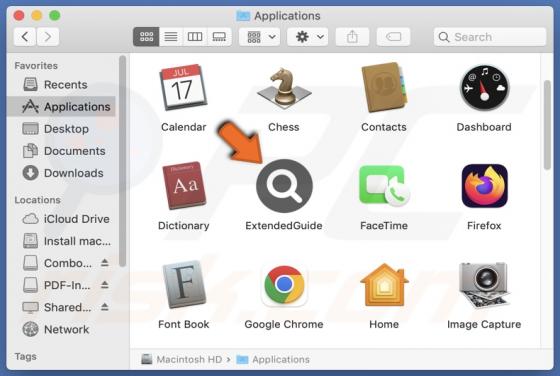
Task: Go forward with the right chevron button
Action: (x=48, y=36)
